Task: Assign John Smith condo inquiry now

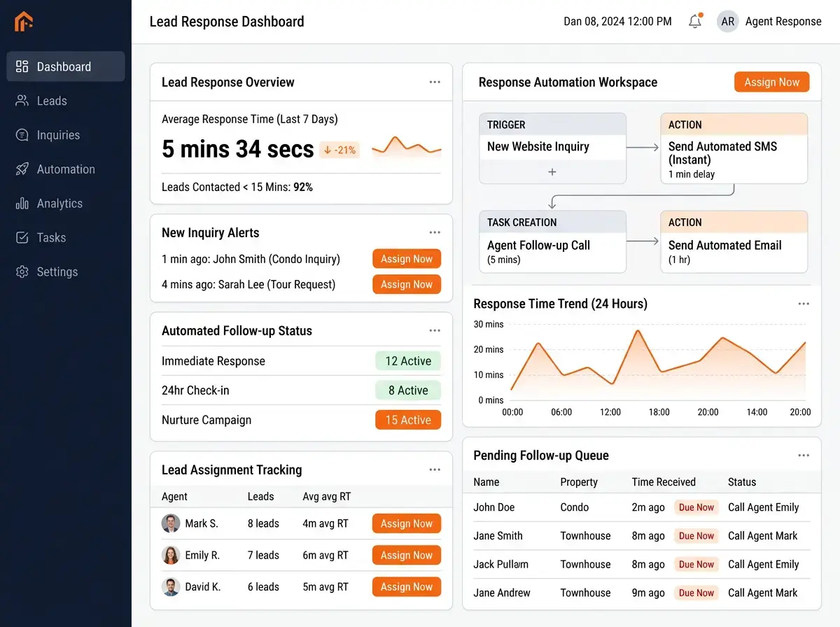Action: click(x=407, y=259)
